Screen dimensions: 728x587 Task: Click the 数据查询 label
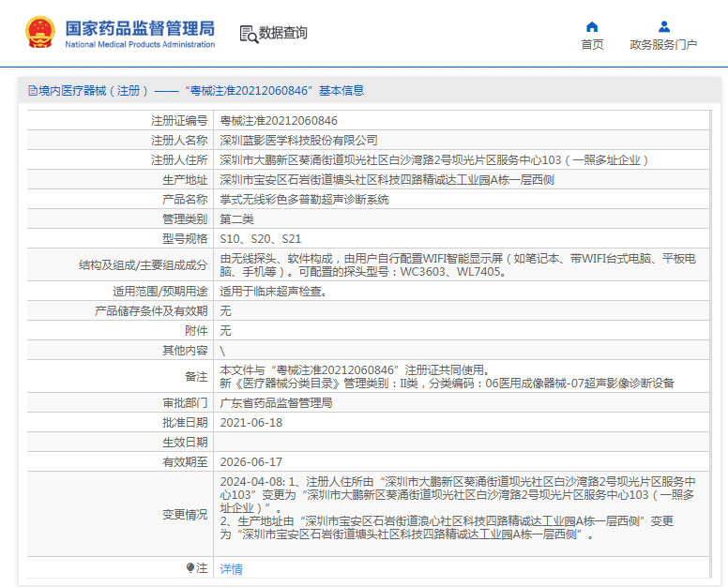click(x=282, y=33)
